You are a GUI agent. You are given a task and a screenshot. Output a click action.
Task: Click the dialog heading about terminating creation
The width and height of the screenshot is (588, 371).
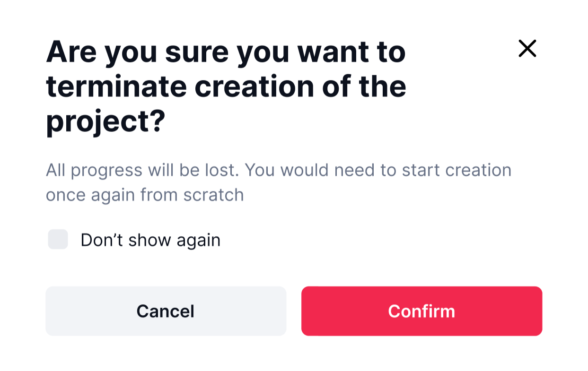tap(226, 86)
